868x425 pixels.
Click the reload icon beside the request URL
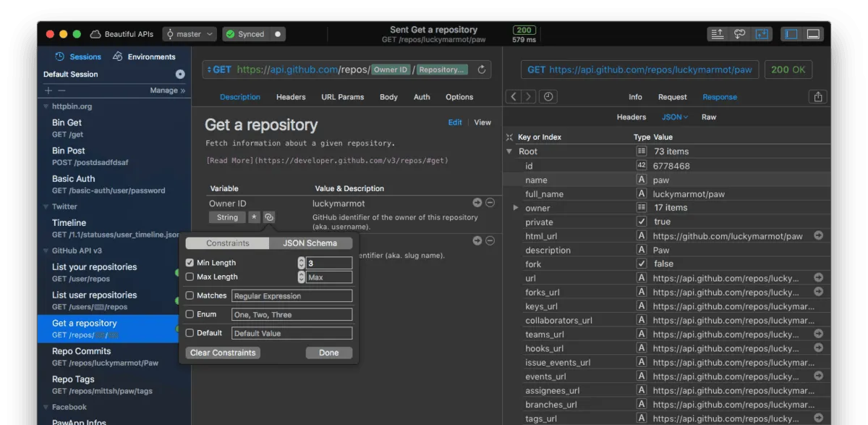pos(482,70)
